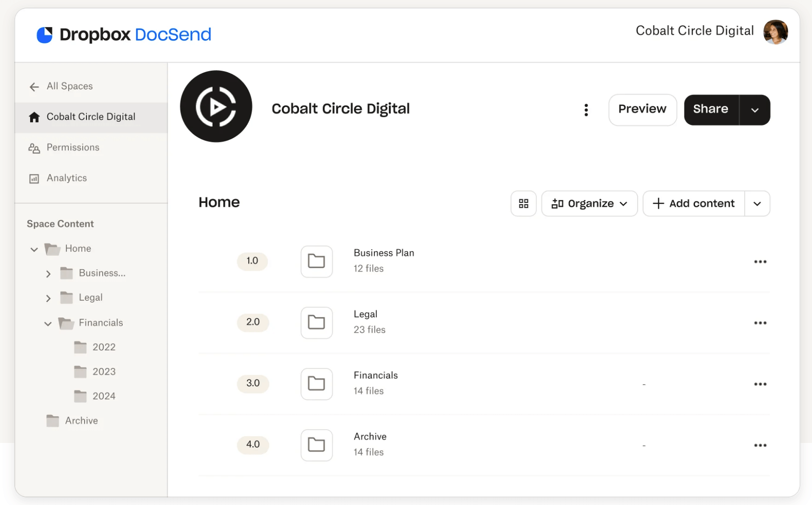Click the grid view layout icon
The image size is (812, 505).
tap(524, 204)
